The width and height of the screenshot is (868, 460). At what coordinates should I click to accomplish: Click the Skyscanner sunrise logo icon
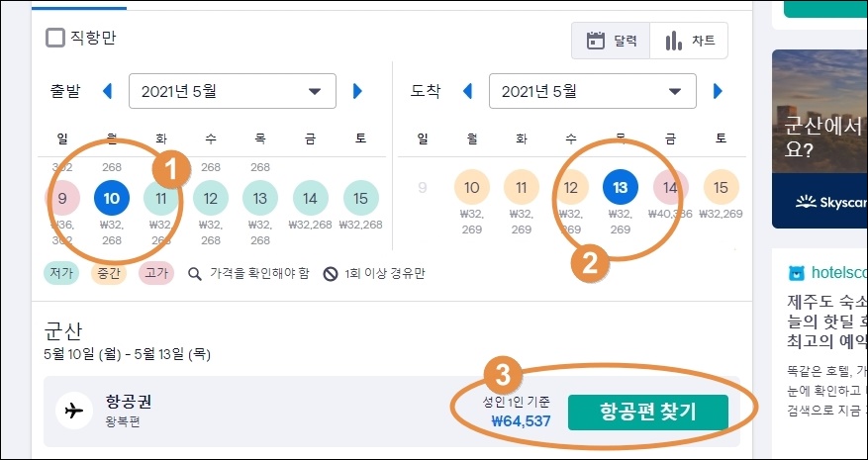click(806, 202)
